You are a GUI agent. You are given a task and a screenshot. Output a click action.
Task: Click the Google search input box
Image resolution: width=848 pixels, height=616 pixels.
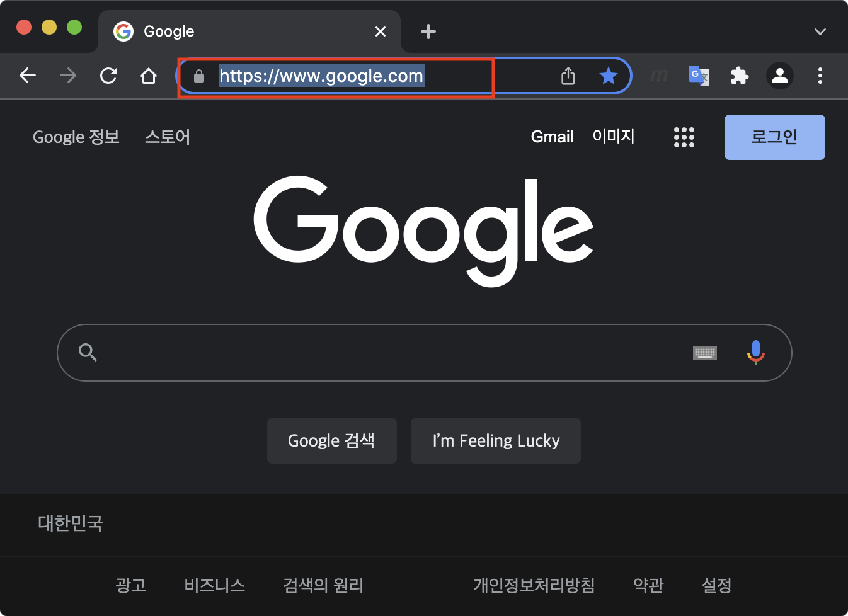pos(425,353)
